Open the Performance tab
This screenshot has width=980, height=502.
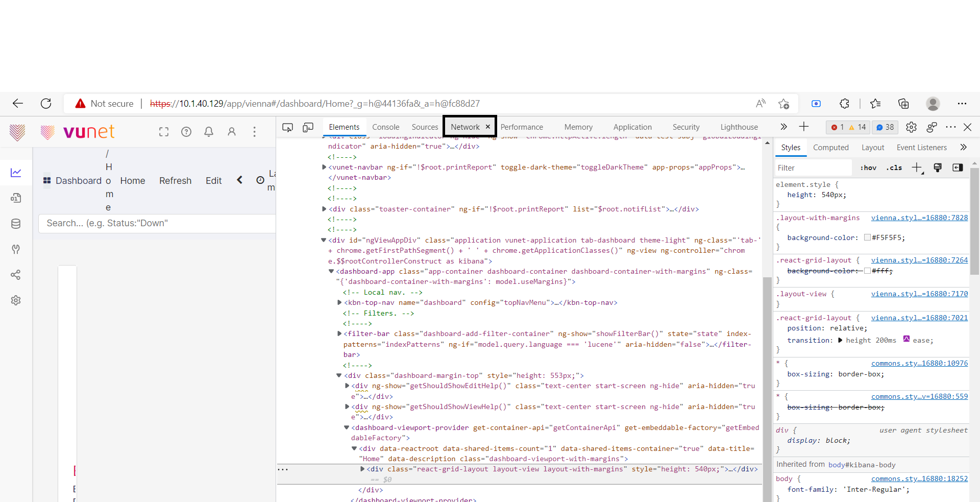pyautogui.click(x=522, y=127)
